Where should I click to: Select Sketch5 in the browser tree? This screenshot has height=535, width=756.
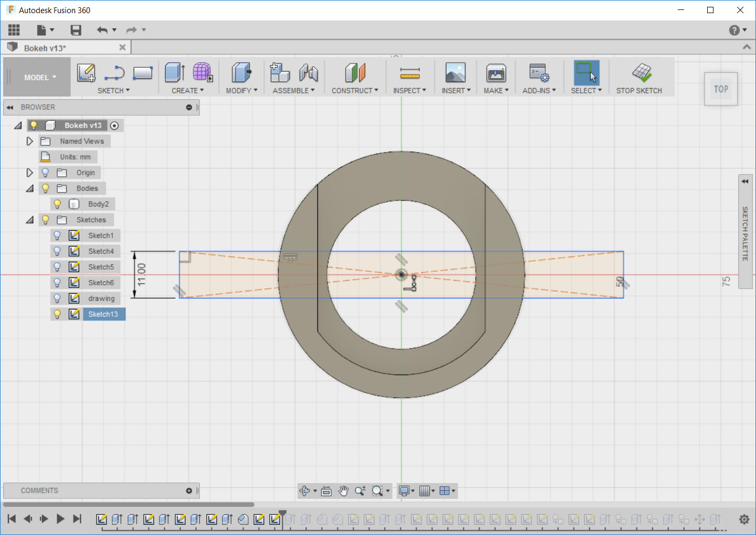coord(101,267)
